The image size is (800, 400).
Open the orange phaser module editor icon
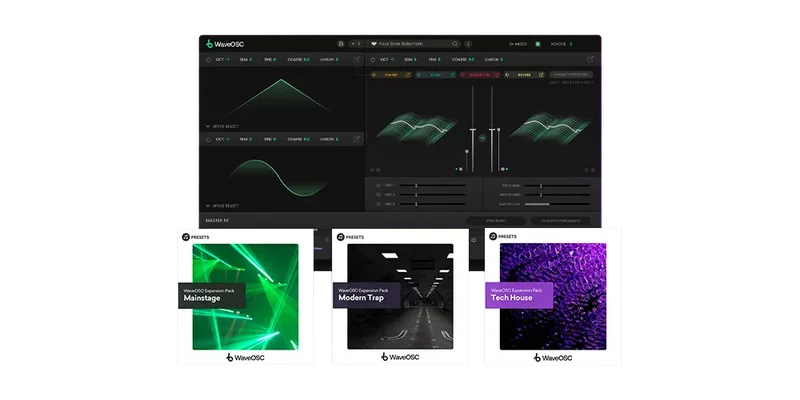pos(408,74)
